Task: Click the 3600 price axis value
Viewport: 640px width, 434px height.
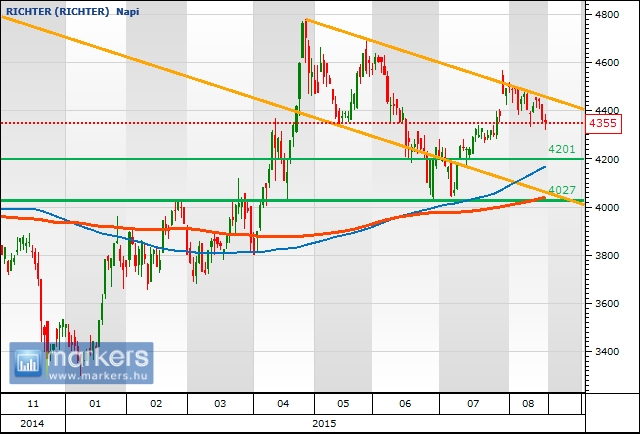Action: [x=607, y=304]
